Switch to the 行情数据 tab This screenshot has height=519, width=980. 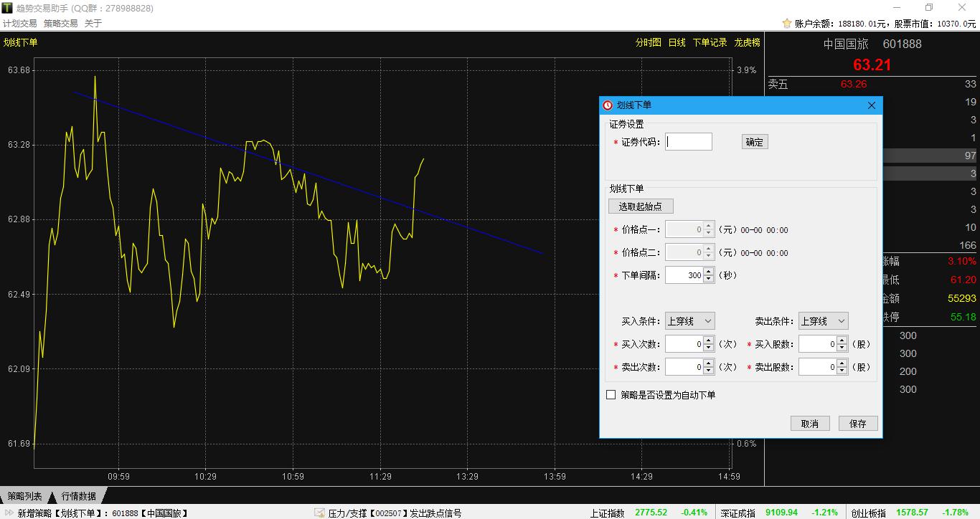click(78, 496)
